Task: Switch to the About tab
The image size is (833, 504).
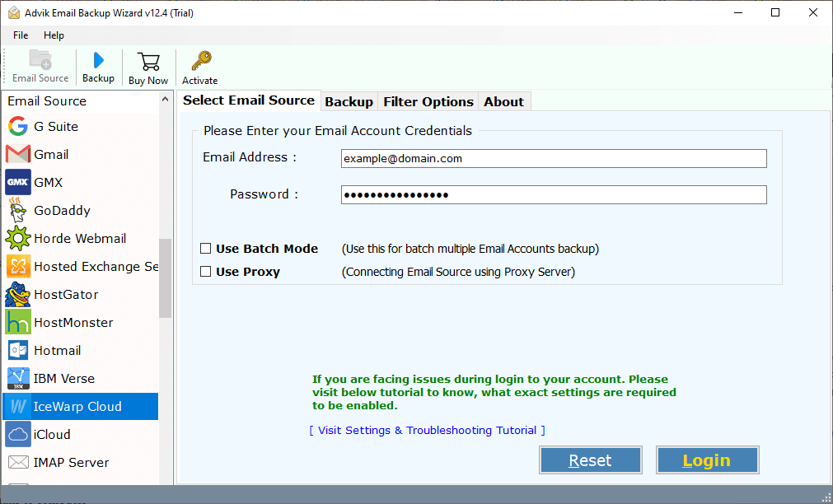Action: click(503, 101)
